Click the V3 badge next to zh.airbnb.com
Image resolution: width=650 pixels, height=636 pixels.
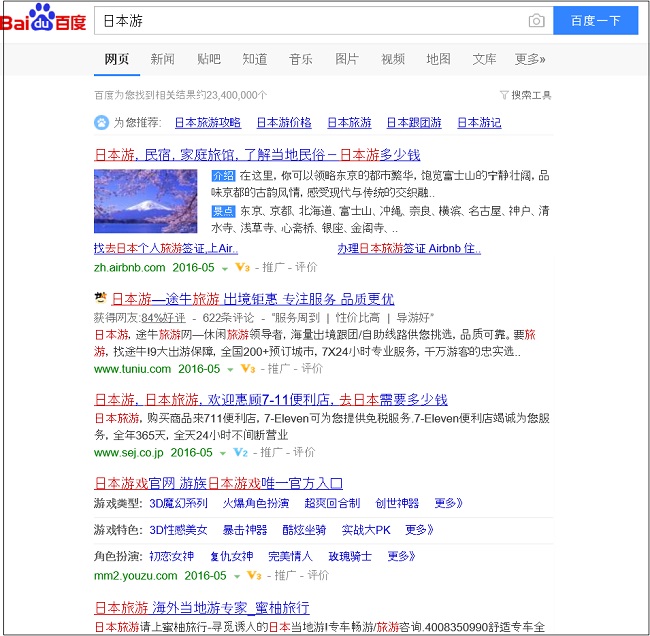[242, 268]
